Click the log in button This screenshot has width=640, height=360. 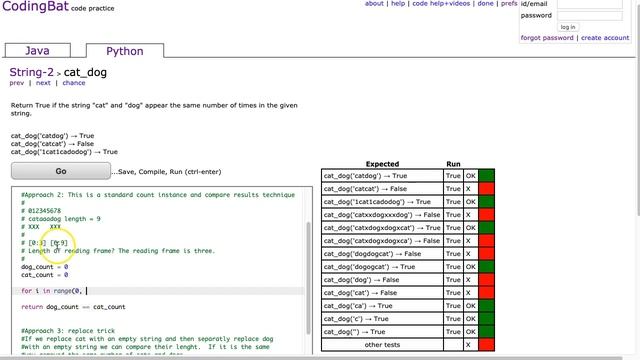point(568,27)
